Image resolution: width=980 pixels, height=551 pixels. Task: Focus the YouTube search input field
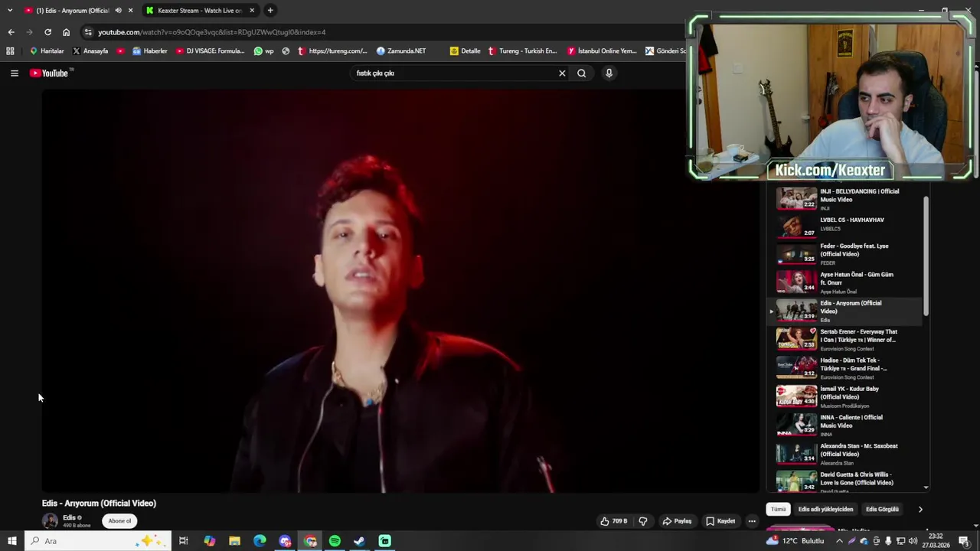454,73
